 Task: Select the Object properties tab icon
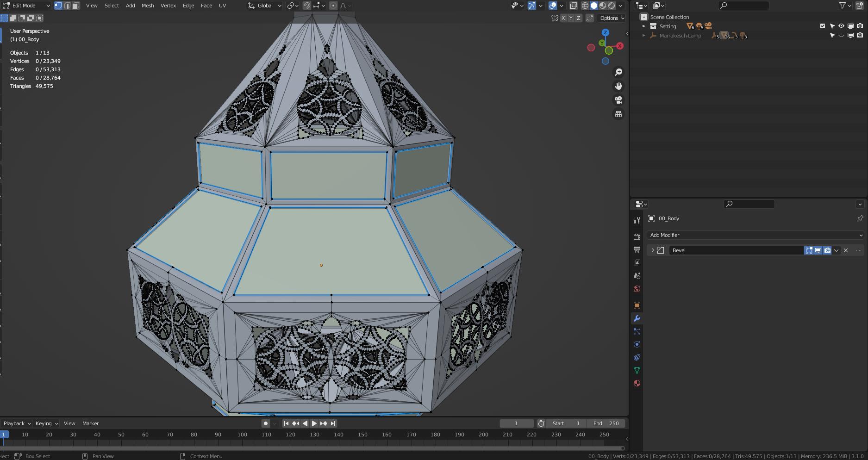[637, 305]
